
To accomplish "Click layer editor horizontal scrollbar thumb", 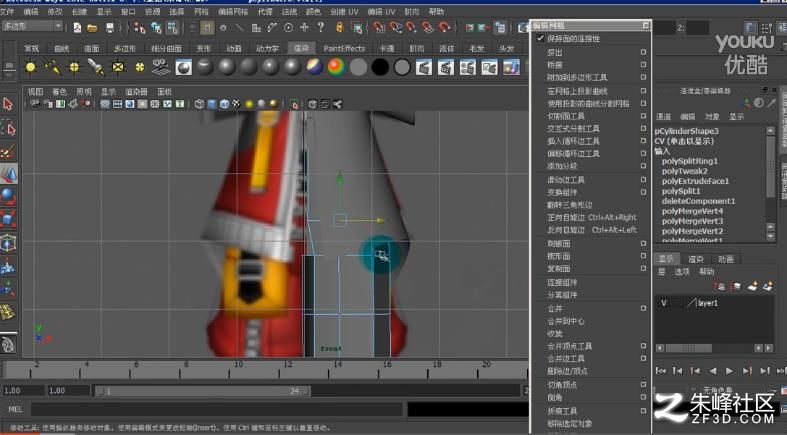I will pos(689,348).
